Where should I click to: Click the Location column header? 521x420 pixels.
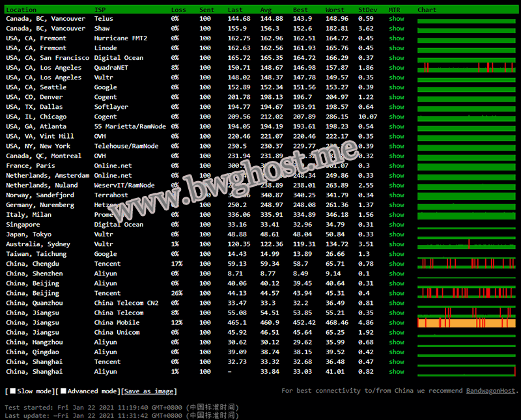pyautogui.click(x=21, y=10)
